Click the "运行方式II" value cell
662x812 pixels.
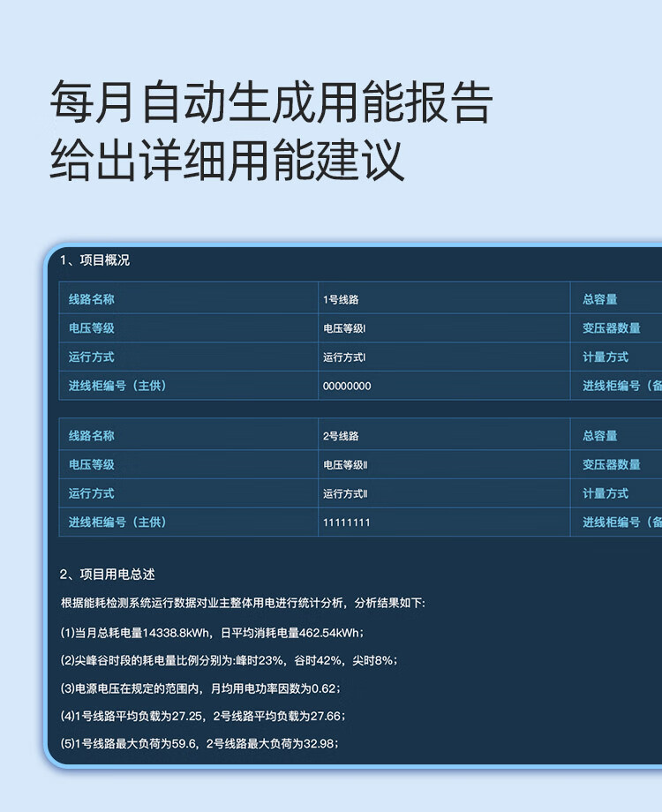point(345,494)
